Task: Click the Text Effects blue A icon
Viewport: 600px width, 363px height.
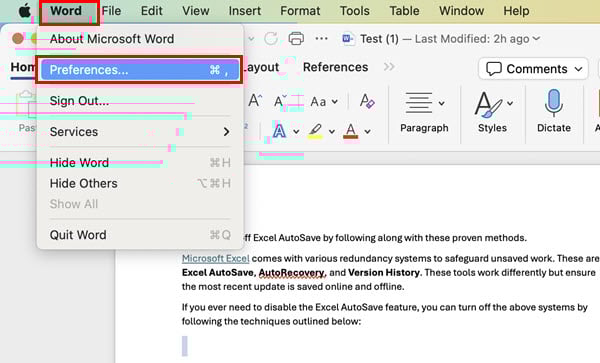Action: [279, 131]
